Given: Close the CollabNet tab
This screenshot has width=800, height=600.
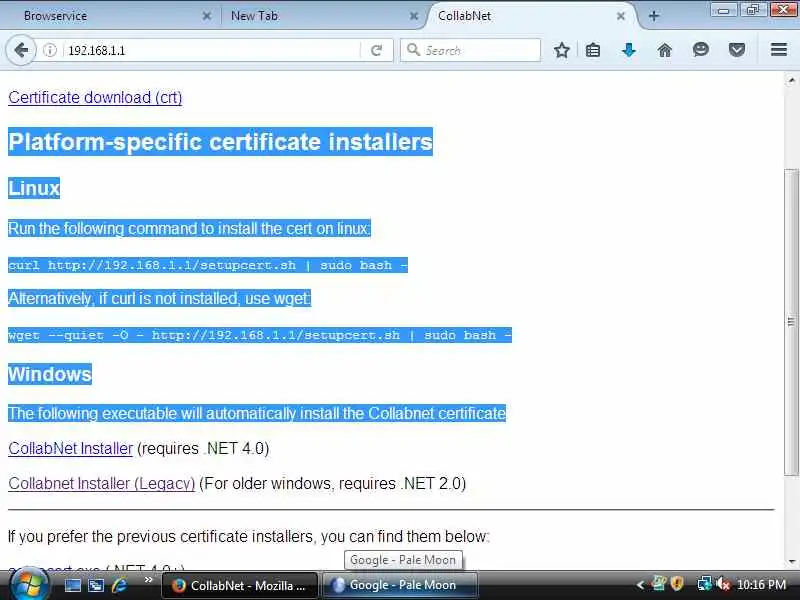Looking at the screenshot, I should point(621,16).
